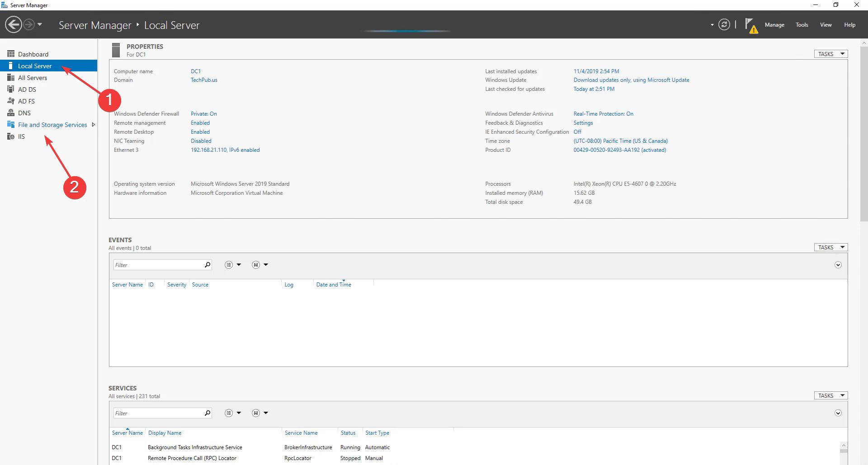Open the Dashboard from the sidebar
Image resolution: width=868 pixels, height=465 pixels.
pyautogui.click(x=33, y=54)
